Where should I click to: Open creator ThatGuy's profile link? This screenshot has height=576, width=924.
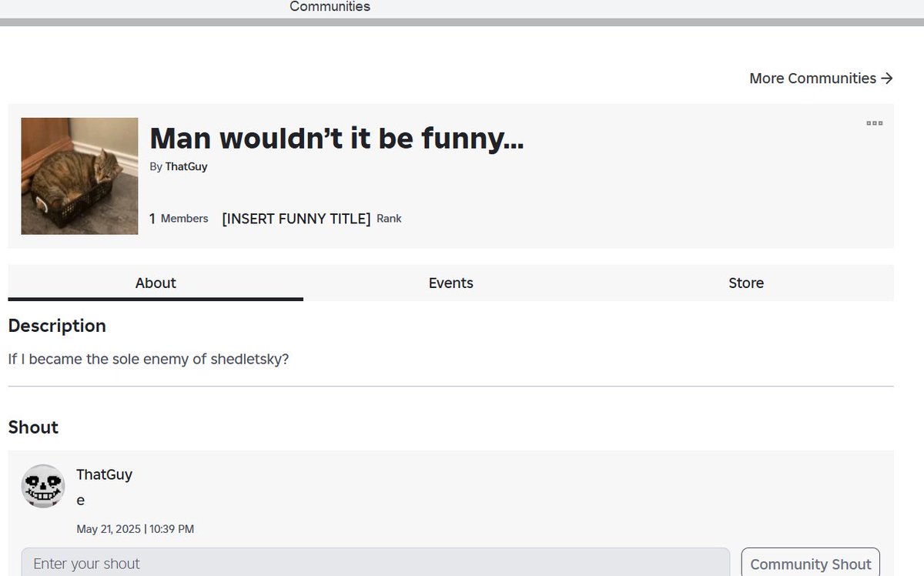click(x=186, y=166)
